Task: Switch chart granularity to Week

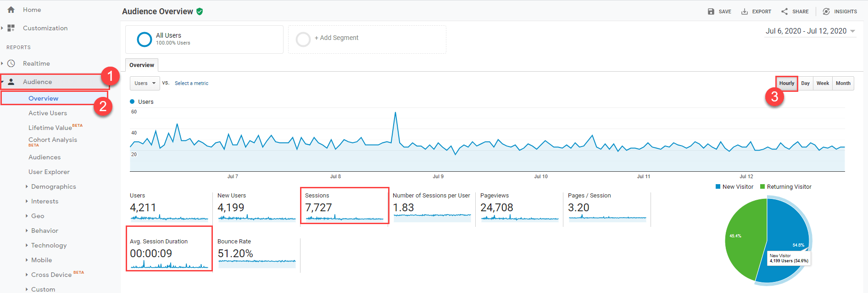Action: pyautogui.click(x=823, y=83)
